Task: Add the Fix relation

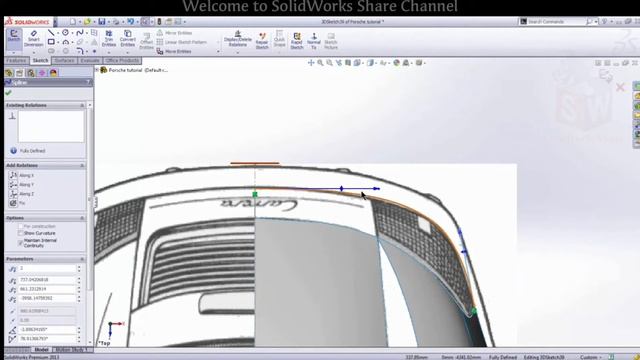Action: [18, 203]
